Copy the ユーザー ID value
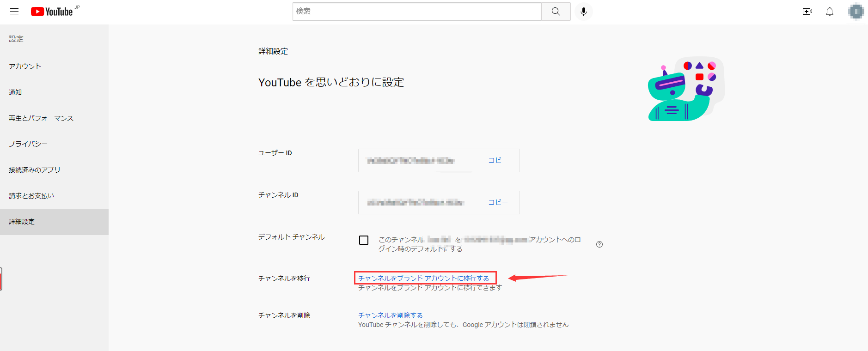Screen dimensions: 868x351 498,160
